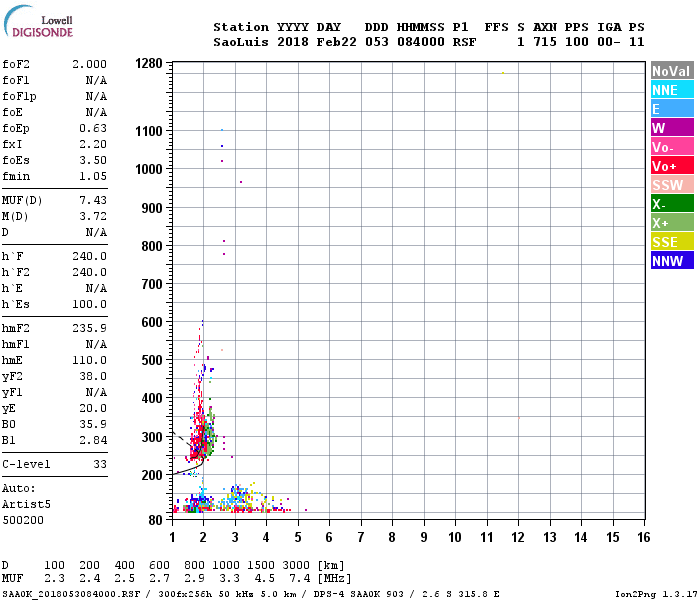Select the E blue legend swatch
Viewport: 700px width, 600px height.
[x=672, y=109]
